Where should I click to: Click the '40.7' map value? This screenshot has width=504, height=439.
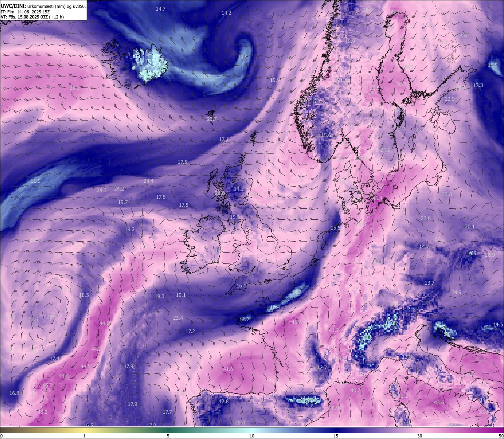pyautogui.click(x=356, y=390)
